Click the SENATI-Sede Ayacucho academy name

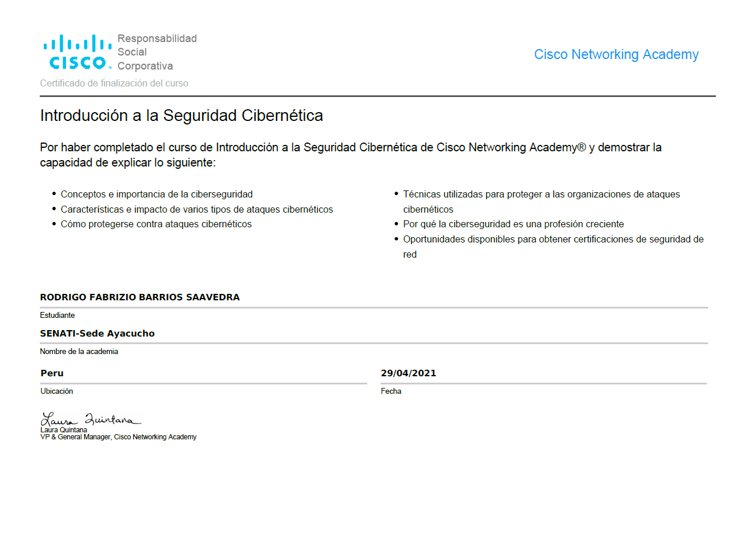point(96,333)
